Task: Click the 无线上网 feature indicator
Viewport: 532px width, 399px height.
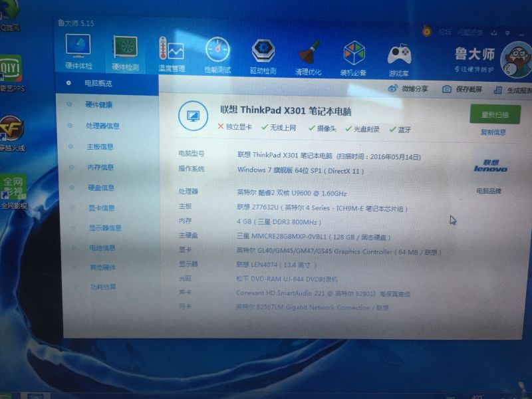Action: (279, 128)
